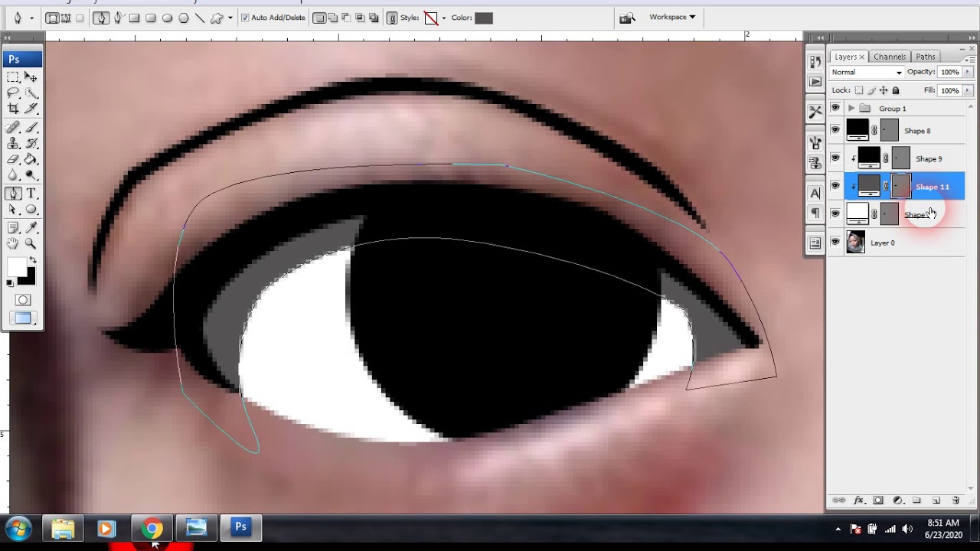Open the blending mode Normal dropdown
The image size is (980, 551).
coord(867,72)
